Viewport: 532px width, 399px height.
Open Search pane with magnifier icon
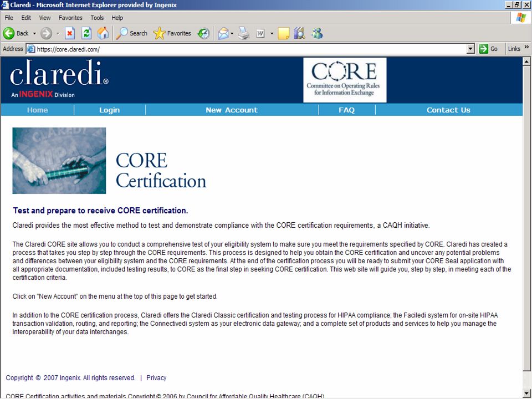pos(121,33)
